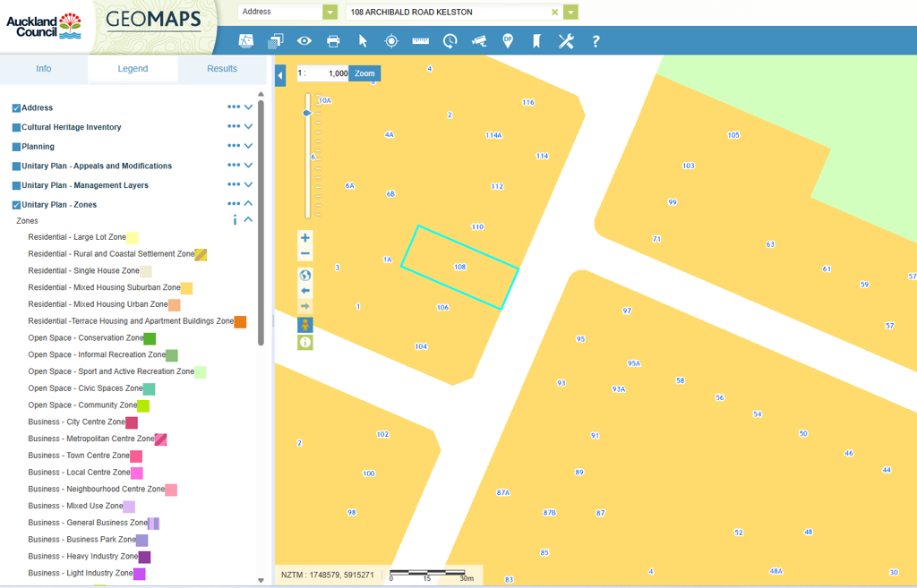Uncheck the Address layer checkbox

click(16, 108)
